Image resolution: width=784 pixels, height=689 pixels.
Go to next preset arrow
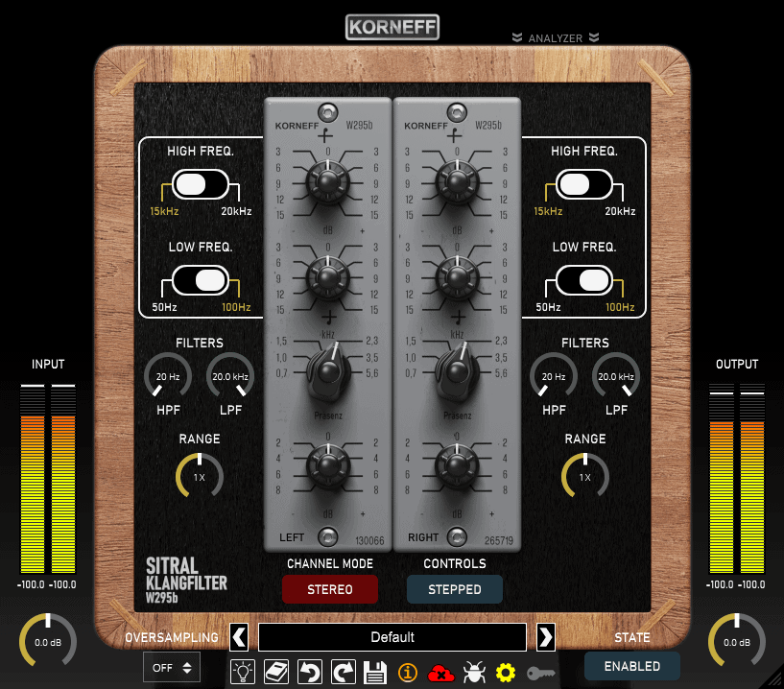click(x=545, y=637)
